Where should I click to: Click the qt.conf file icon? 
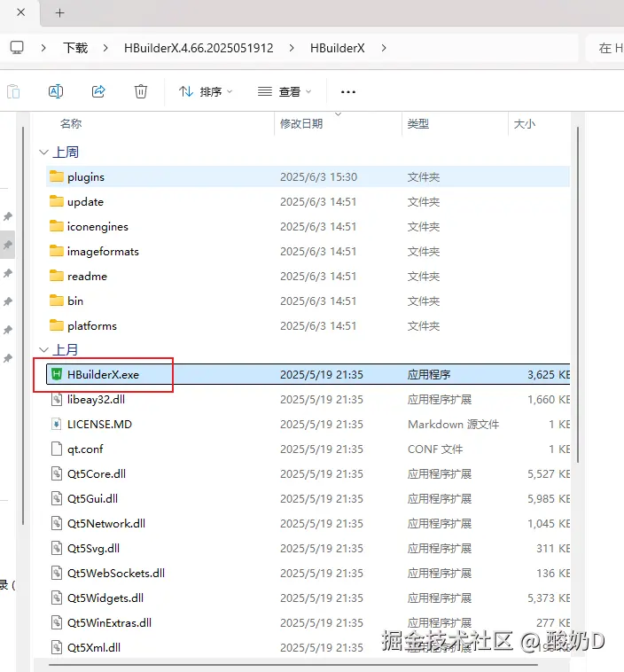(57, 449)
